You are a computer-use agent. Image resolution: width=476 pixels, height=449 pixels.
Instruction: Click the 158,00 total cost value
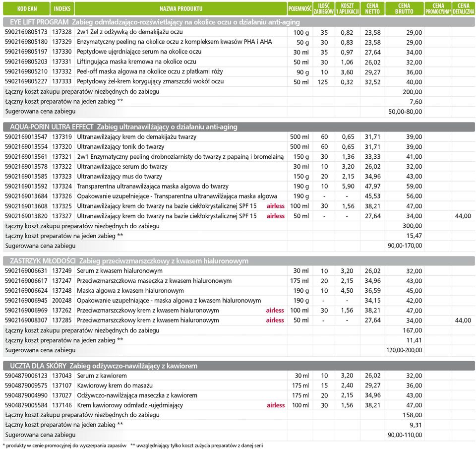(412, 415)
